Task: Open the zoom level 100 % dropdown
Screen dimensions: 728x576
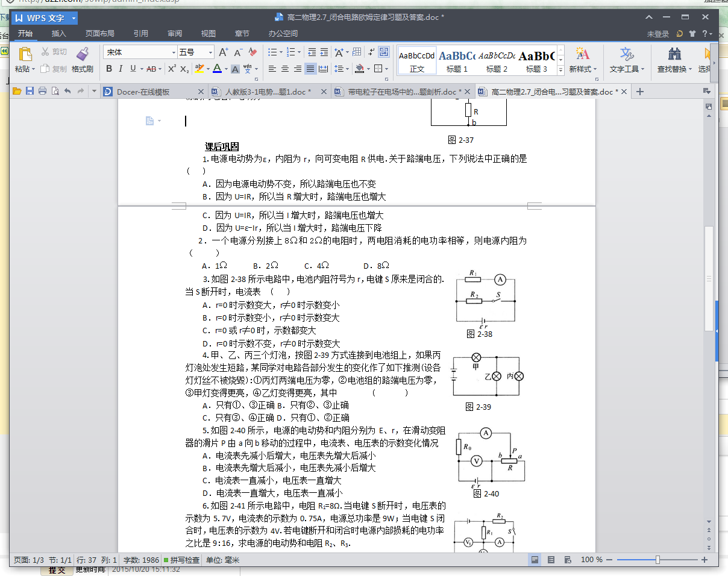Action: 591,560
